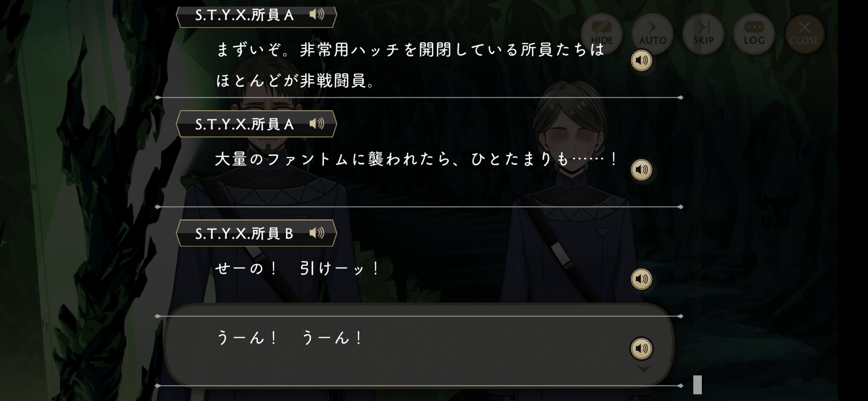Click the log scrollbar handle
The height and width of the screenshot is (401, 868).
(x=697, y=384)
